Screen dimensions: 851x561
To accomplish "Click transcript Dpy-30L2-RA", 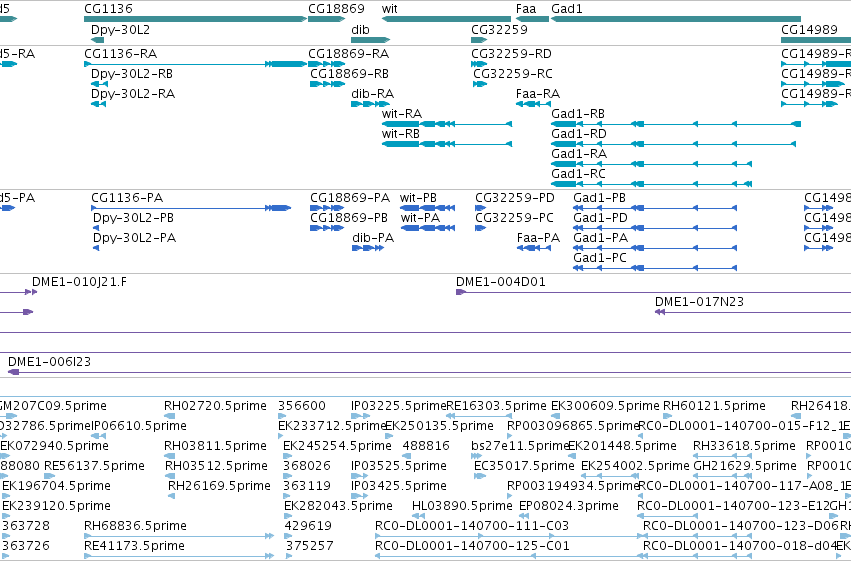I will click(x=133, y=94).
